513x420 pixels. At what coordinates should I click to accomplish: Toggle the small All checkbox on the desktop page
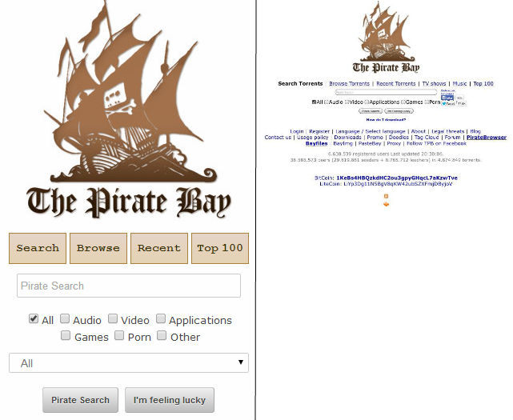pos(314,102)
